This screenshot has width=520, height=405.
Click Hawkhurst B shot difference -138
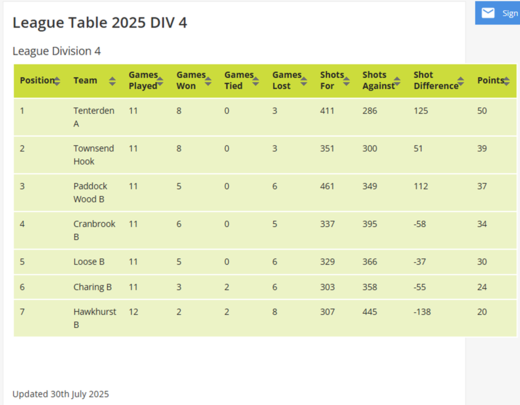(x=422, y=312)
